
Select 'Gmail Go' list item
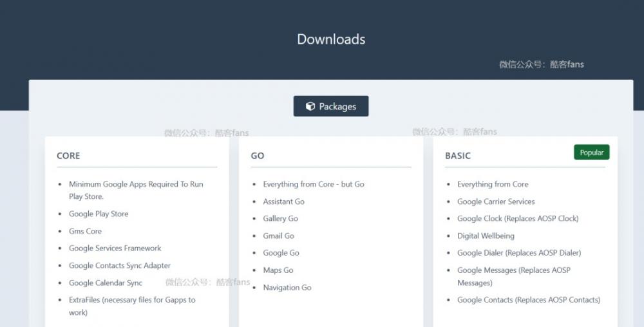[278, 236]
